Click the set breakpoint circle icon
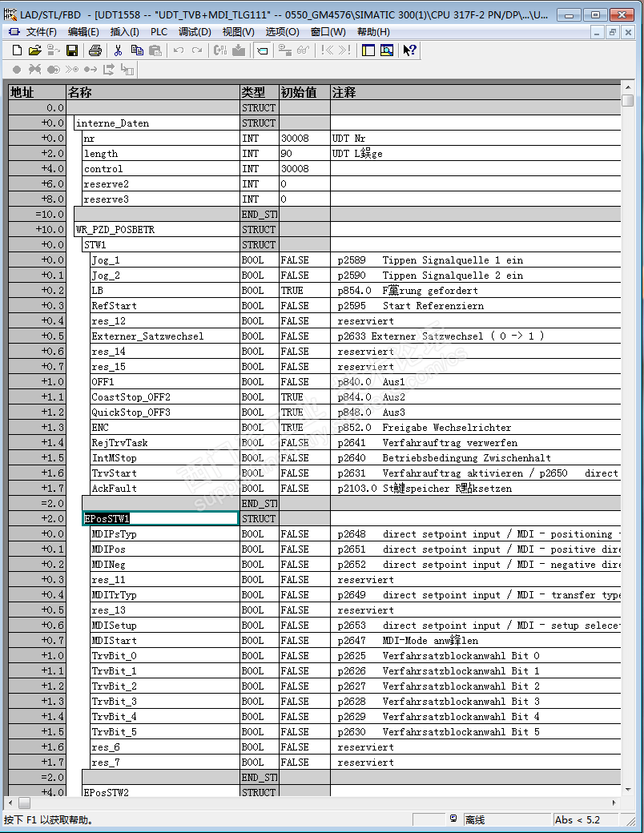The height and width of the screenshot is (833, 644). click(17, 70)
